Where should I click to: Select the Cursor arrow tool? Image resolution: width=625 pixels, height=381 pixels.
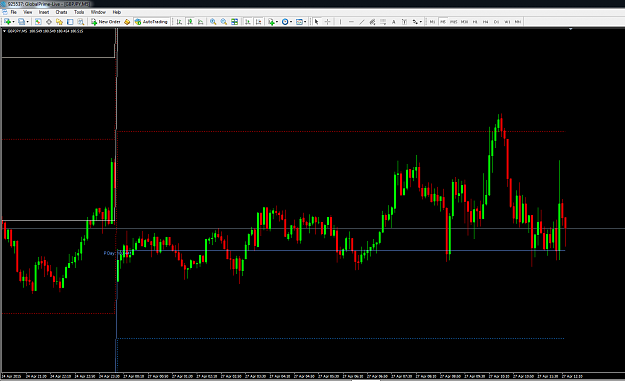(316, 22)
